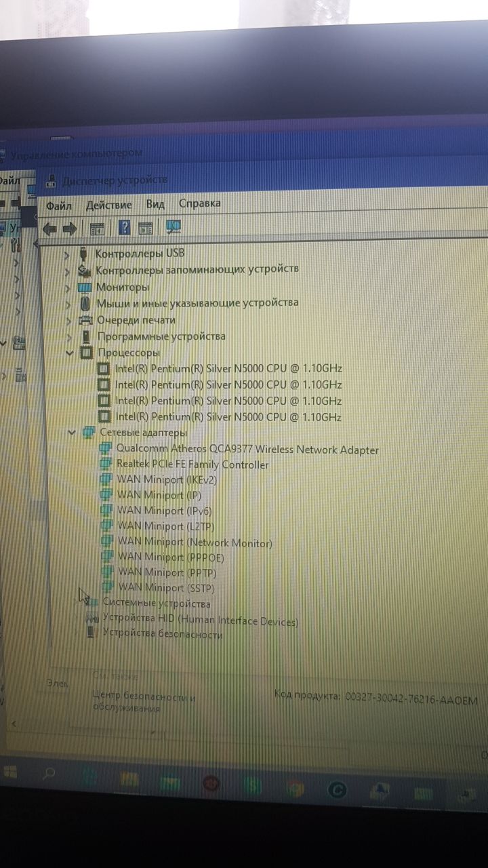Open Google Chrome from the taskbar
Image resolution: width=488 pixels, height=868 pixels.
[x=294, y=788]
